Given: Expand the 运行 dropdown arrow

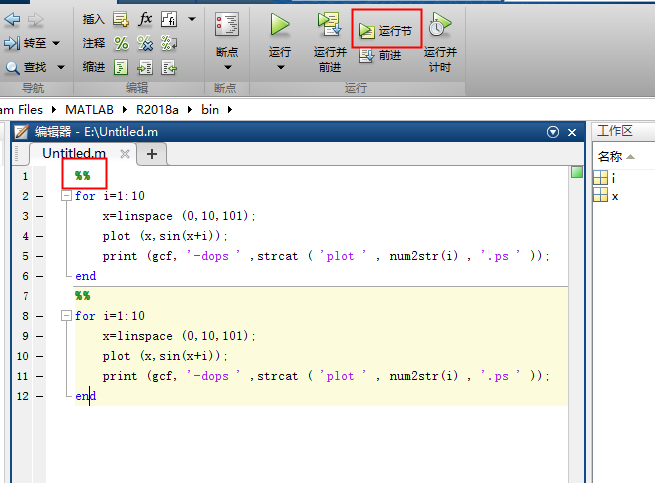Looking at the screenshot, I should (x=281, y=67).
